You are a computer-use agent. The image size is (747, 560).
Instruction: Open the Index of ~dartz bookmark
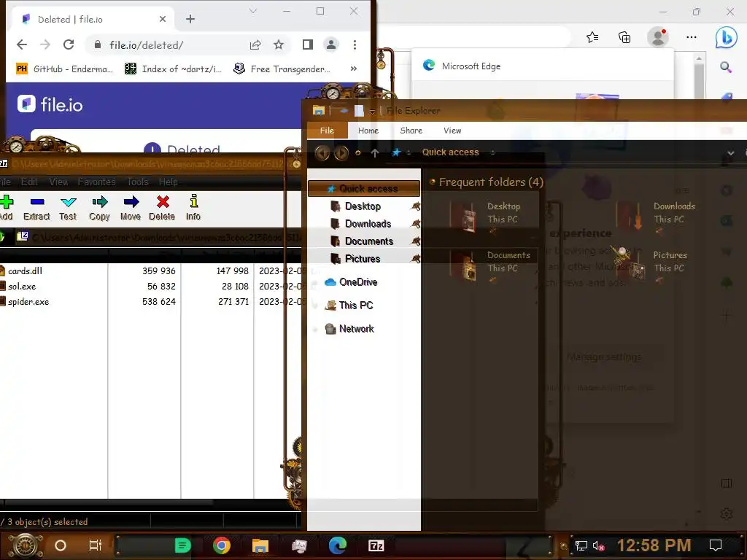[173, 69]
